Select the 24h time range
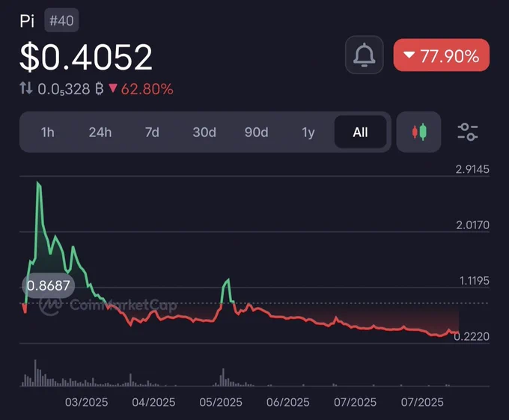The height and width of the screenshot is (420, 509). pyautogui.click(x=100, y=132)
